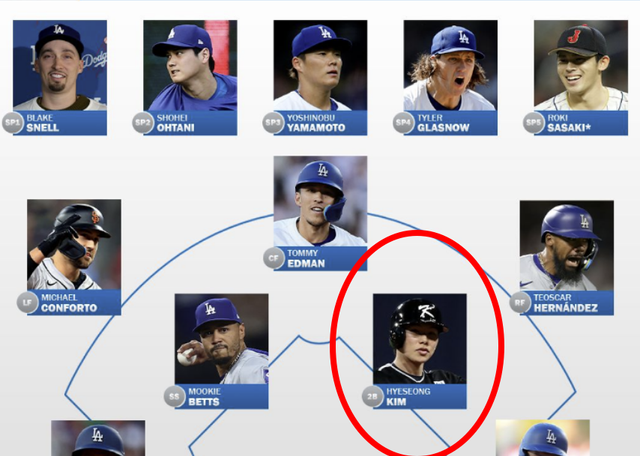
Task: Open Mookie Betts' player photo
Action: 222,339
